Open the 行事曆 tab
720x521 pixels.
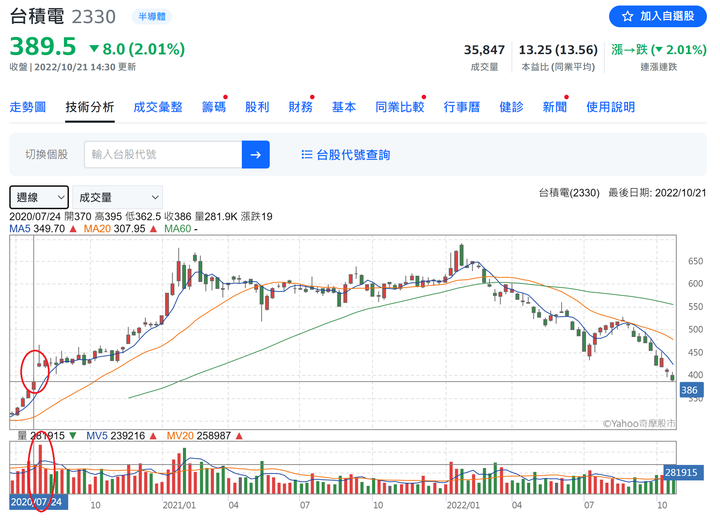pyautogui.click(x=461, y=107)
